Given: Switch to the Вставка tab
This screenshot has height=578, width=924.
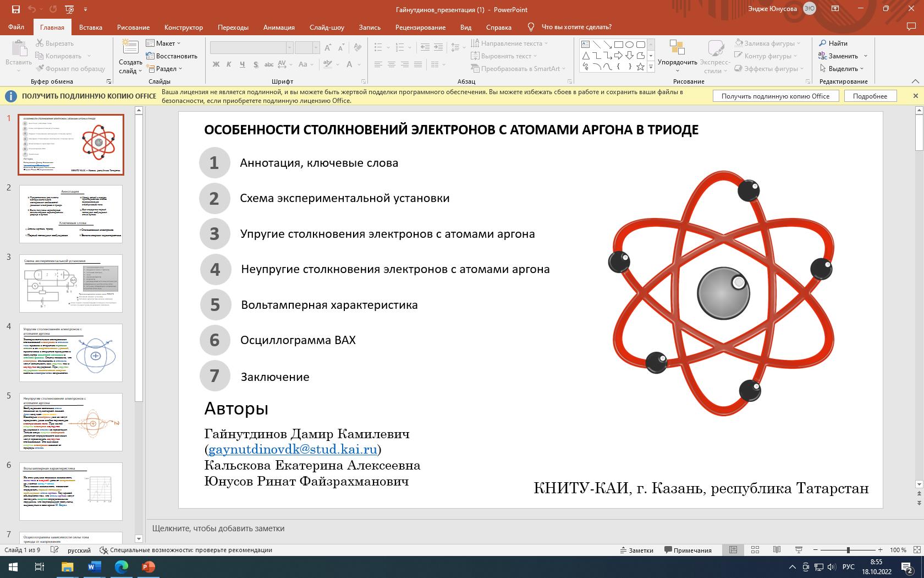Looking at the screenshot, I should (90, 27).
